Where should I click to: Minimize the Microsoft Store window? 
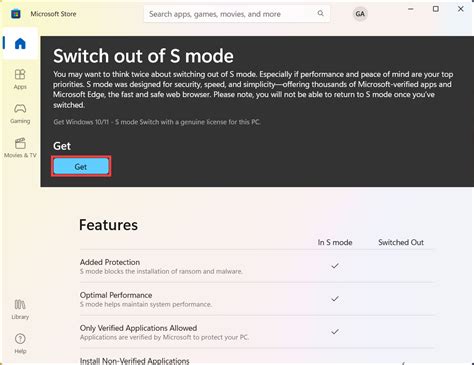coord(411,9)
